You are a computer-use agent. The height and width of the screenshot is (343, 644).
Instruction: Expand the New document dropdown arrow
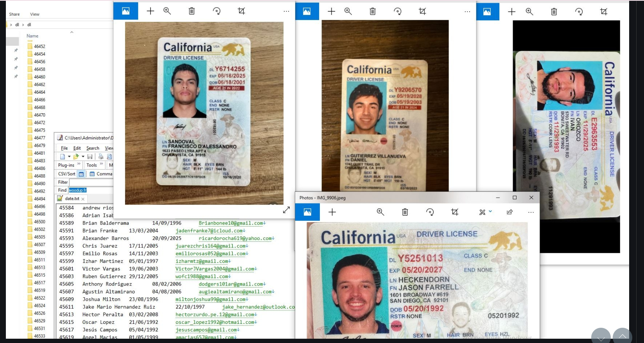click(69, 157)
